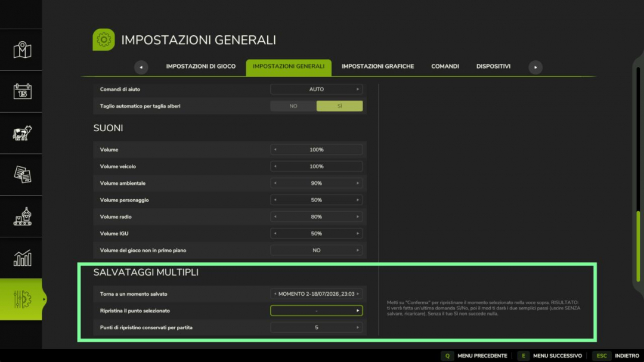
Task: Advance Torna a un momento salvato selector
Action: point(358,294)
